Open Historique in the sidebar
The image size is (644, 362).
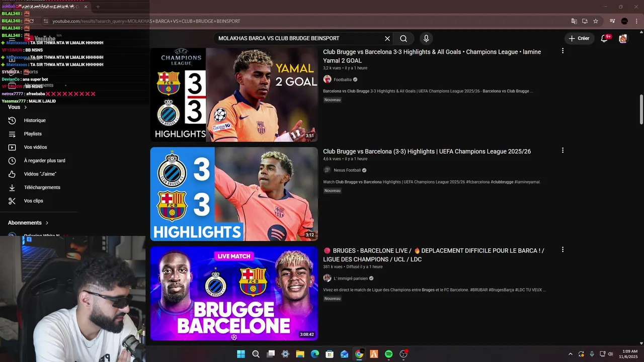click(35, 121)
